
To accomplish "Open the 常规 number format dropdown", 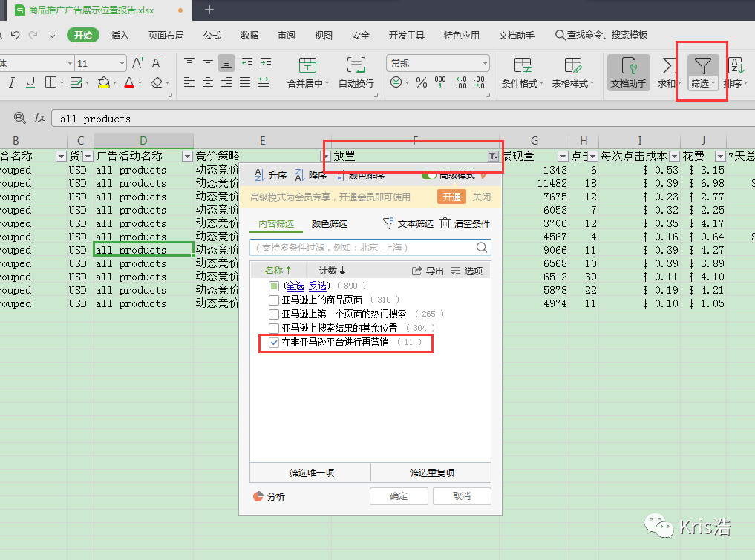I will point(485,64).
